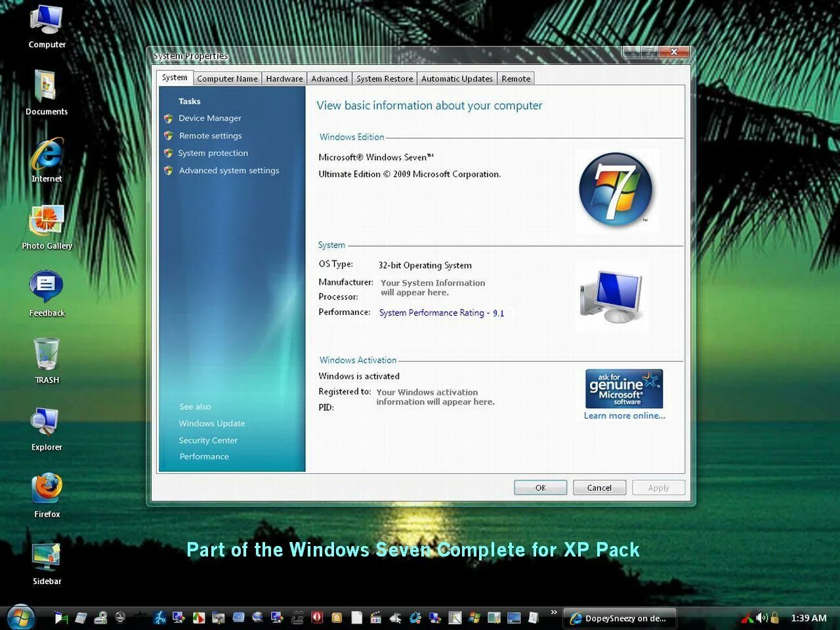Image resolution: width=840 pixels, height=630 pixels.
Task: Open the Computer desktop icon
Action: [x=47, y=26]
